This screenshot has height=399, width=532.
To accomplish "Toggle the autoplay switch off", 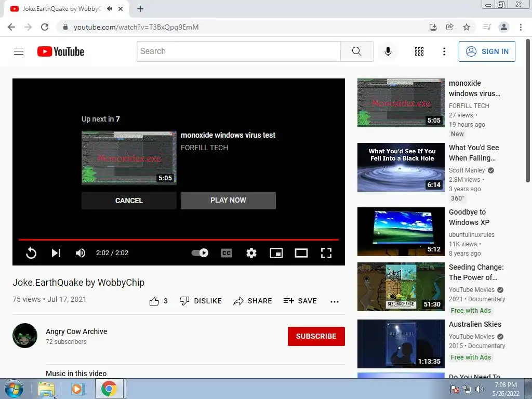I will (200, 253).
